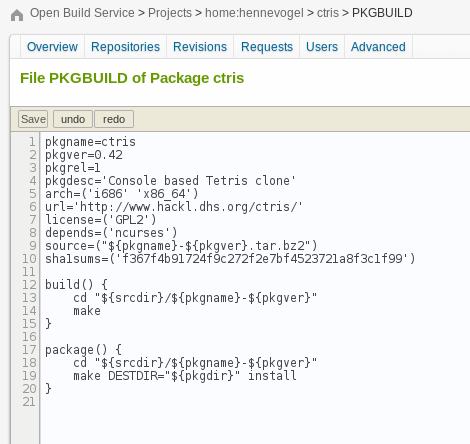Open the Requests tab
This screenshot has height=444, width=470.
(267, 47)
